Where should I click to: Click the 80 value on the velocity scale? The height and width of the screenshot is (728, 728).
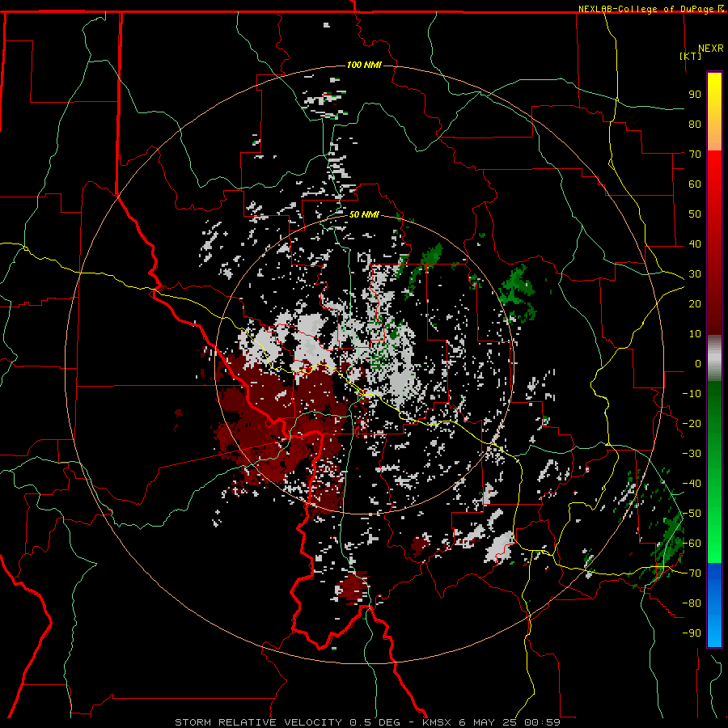click(x=695, y=125)
